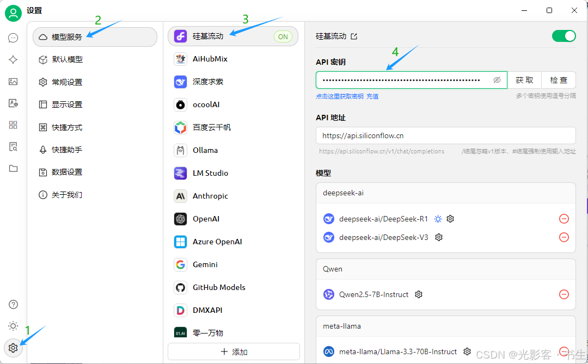The image size is (588, 364).
Task: Open the files folder sidebar icon
Action: pos(13,168)
